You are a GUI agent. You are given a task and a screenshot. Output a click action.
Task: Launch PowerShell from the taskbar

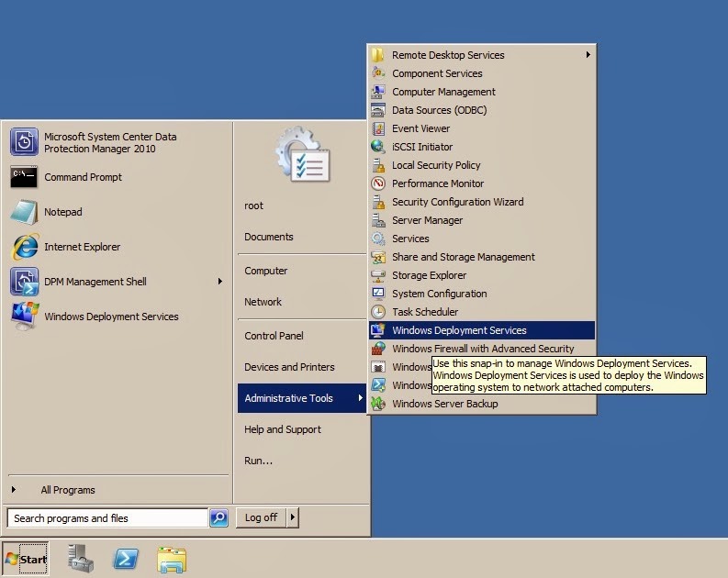[x=126, y=559]
